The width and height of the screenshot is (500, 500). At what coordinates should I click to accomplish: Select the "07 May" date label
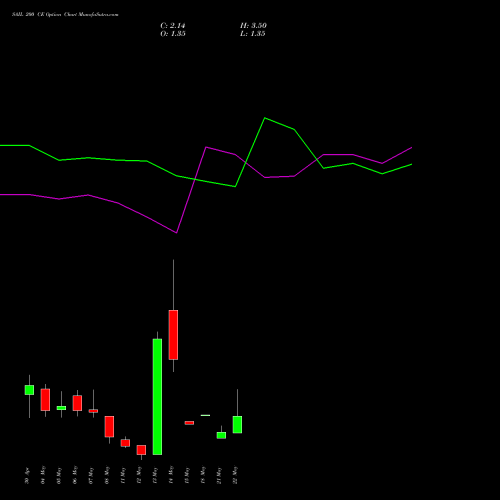click(91, 475)
